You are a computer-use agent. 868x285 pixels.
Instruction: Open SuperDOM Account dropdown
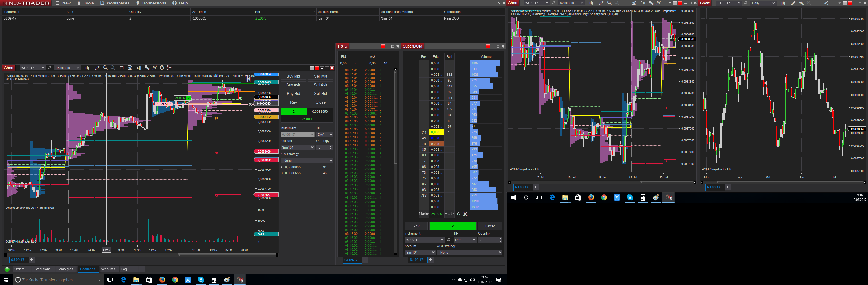point(420,252)
